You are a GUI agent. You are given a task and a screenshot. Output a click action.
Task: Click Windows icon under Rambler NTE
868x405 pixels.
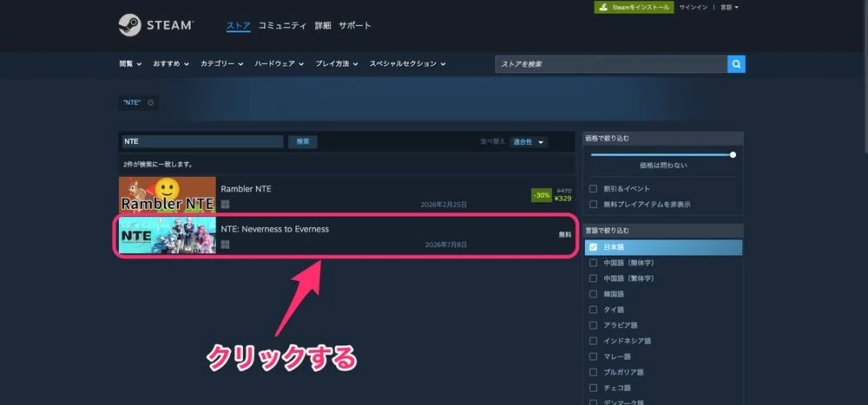click(225, 204)
